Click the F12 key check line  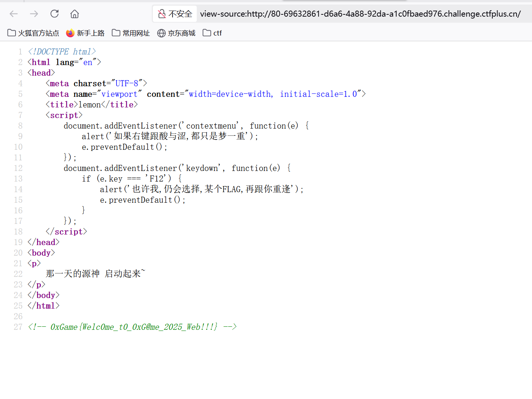pos(132,179)
